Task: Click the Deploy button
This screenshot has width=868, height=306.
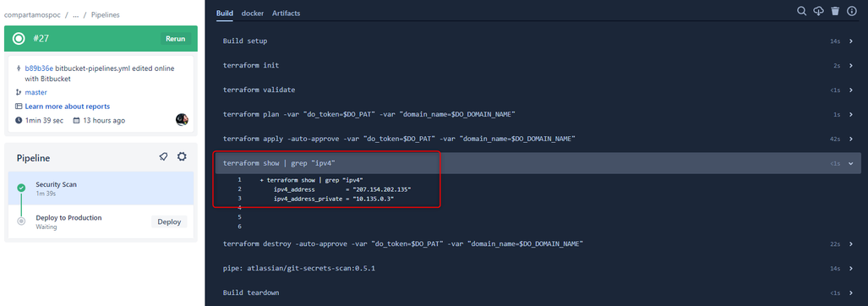Action: click(x=169, y=221)
